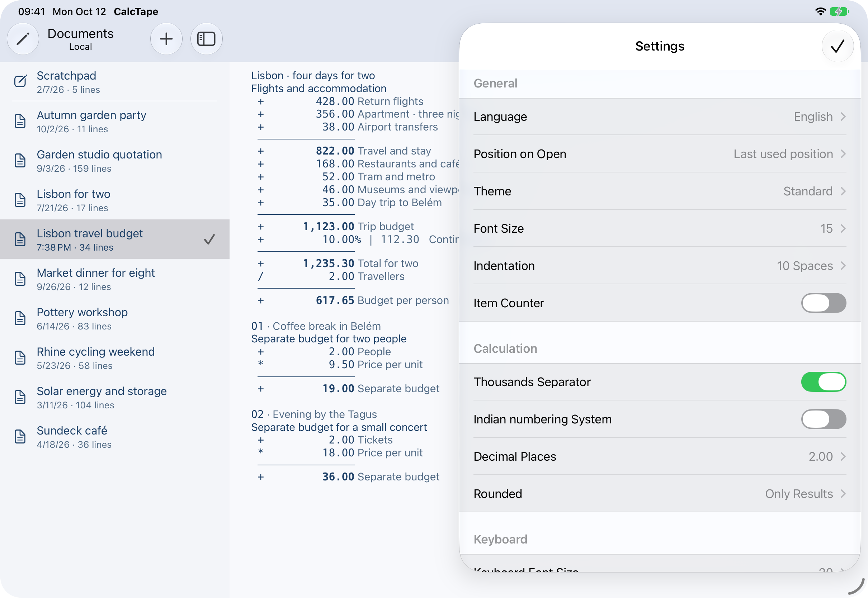Screen dimensions: 868x598
Task: Toggle the Item Counter switch
Action: click(824, 303)
